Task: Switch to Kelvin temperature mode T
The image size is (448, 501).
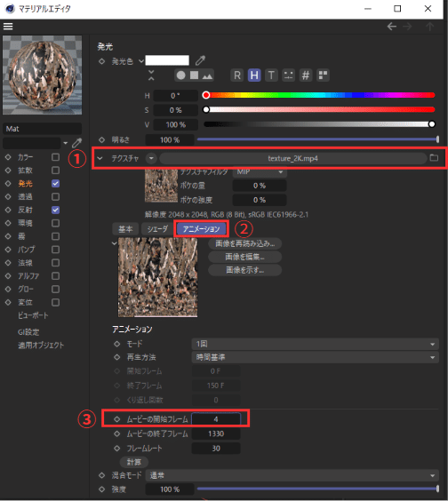Action: (271, 76)
